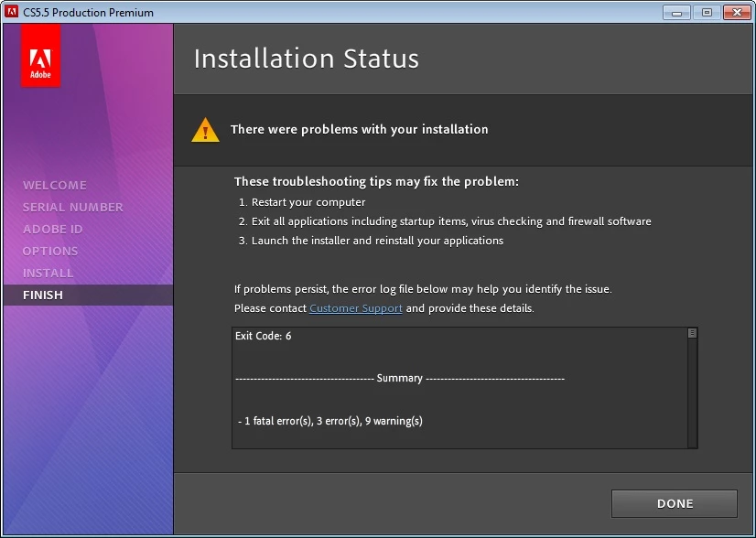Select the WELCOME step in sidebar

coord(55,185)
